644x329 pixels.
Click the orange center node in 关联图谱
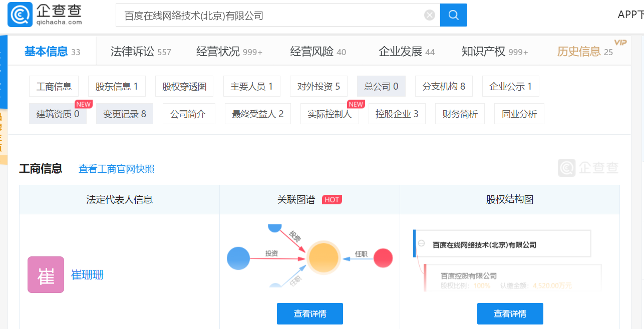coord(324,258)
